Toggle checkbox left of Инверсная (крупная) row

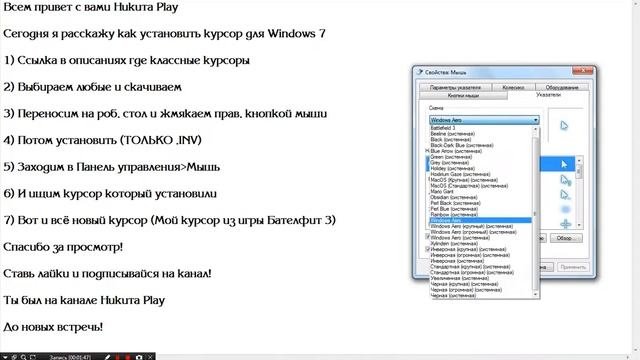427,249
